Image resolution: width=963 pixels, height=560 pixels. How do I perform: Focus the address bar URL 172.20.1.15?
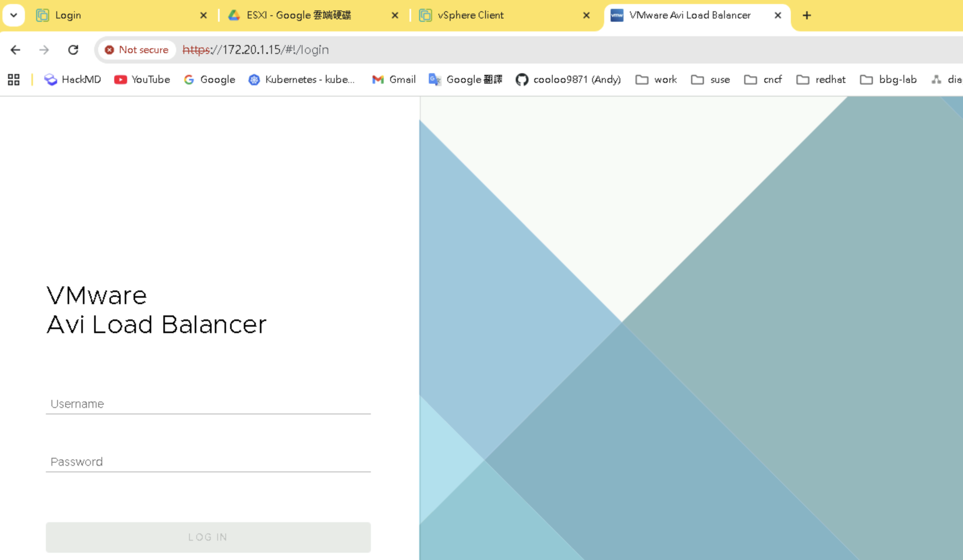point(255,50)
